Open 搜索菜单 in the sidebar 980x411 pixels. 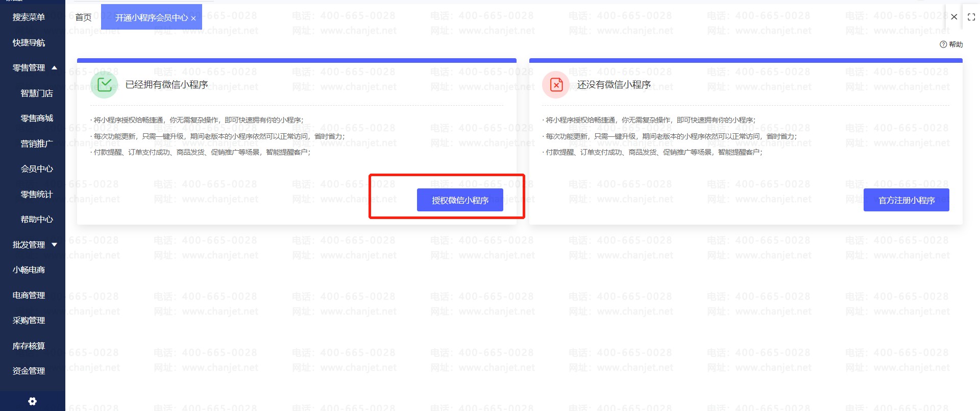click(29, 17)
